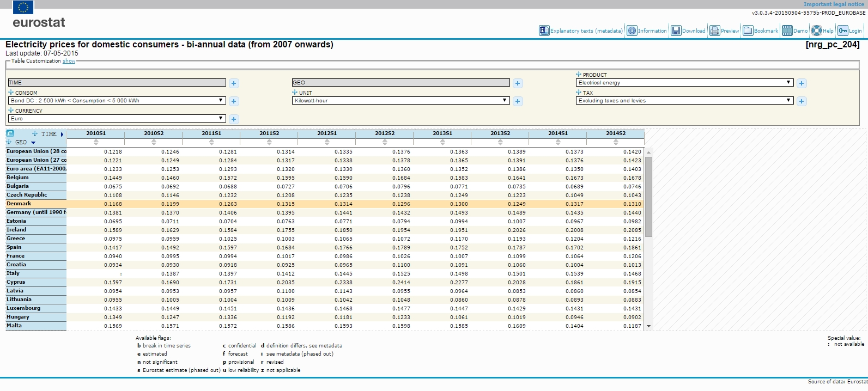Sort by the 2014S2 column arrows
This screenshot has width=868, height=391.
tap(616, 142)
